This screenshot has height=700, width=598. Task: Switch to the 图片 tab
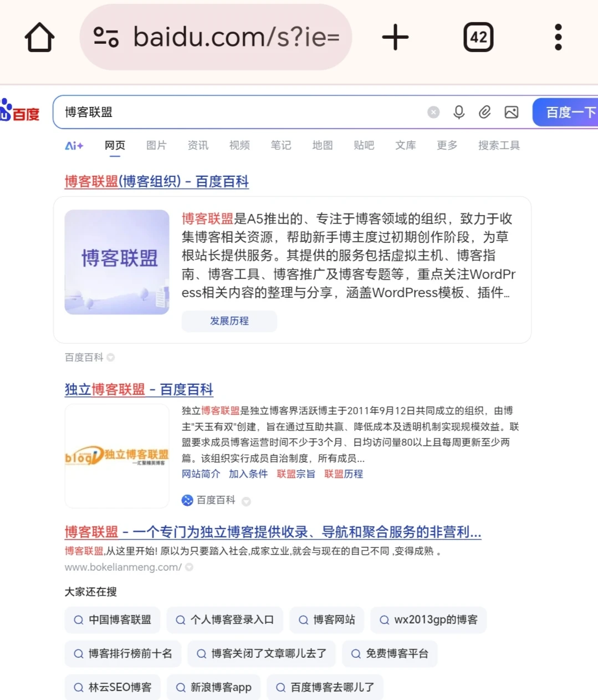156,145
